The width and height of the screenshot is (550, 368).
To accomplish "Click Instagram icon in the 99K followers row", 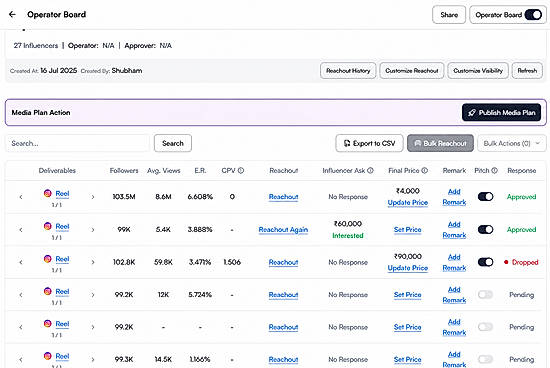I will [48, 226].
